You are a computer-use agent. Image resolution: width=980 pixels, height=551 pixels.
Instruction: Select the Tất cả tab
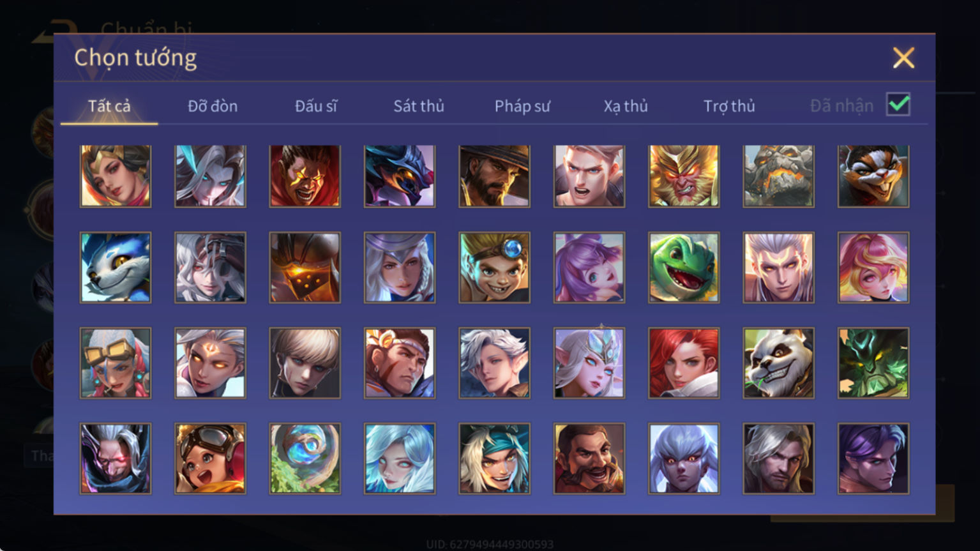(109, 106)
